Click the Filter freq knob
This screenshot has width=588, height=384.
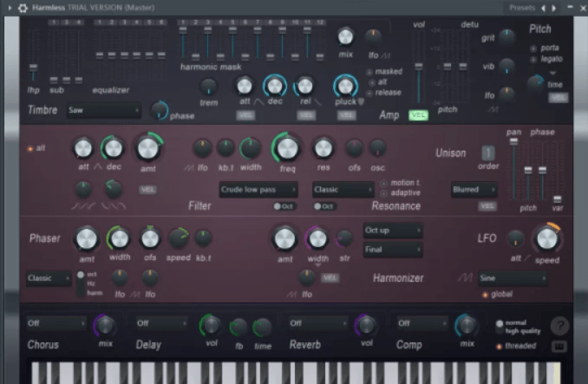click(287, 148)
